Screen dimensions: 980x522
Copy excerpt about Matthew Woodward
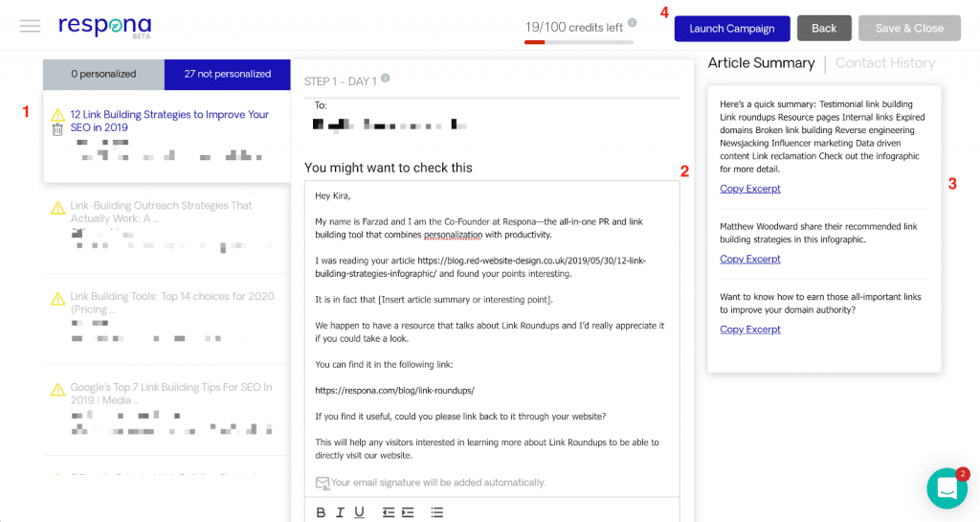point(750,259)
